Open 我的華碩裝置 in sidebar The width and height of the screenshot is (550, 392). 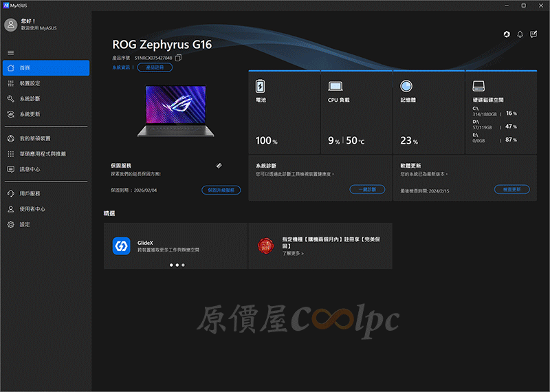pyautogui.click(x=46, y=138)
